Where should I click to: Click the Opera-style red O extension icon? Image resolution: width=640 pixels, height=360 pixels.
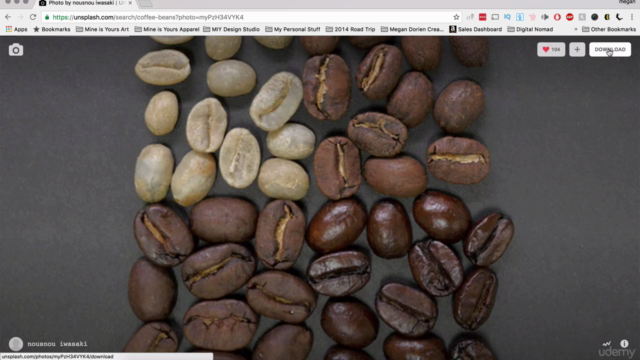point(557,17)
